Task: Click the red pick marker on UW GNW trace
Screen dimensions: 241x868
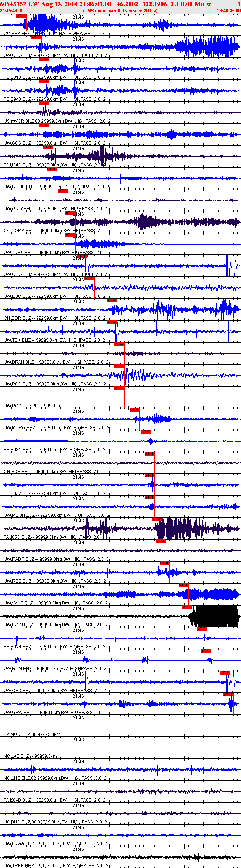Action: coord(63,191)
